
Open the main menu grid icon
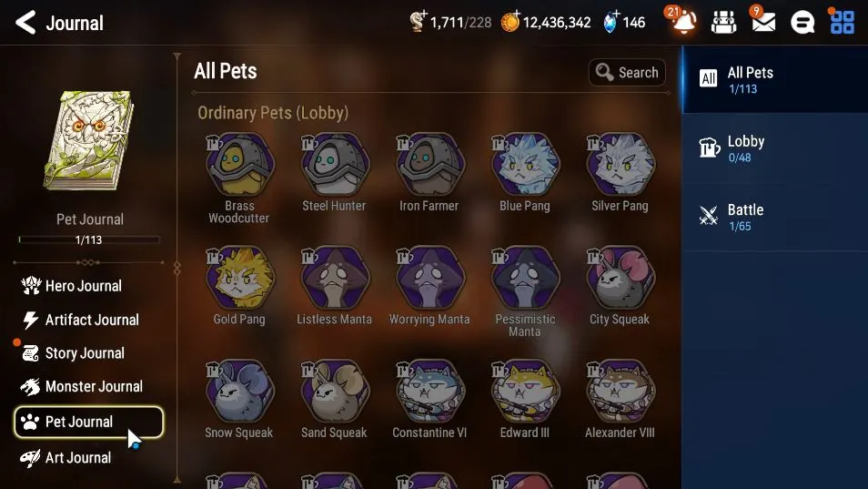click(842, 22)
